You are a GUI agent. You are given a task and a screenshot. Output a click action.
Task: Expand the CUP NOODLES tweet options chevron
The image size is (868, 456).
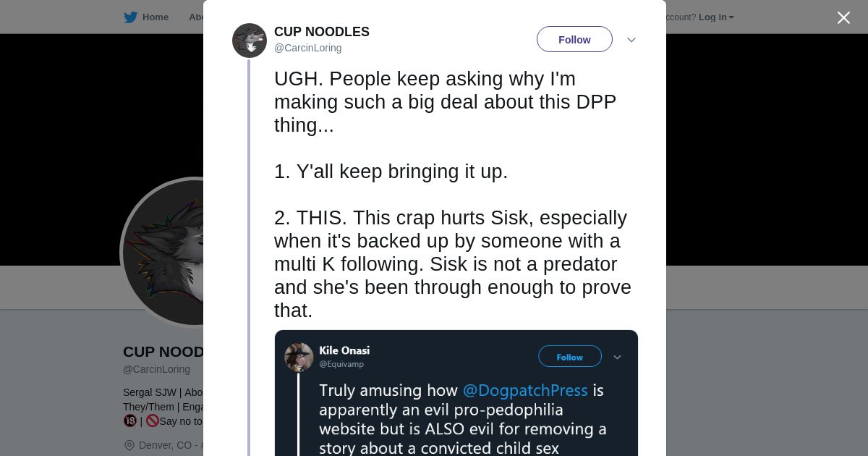(x=631, y=40)
